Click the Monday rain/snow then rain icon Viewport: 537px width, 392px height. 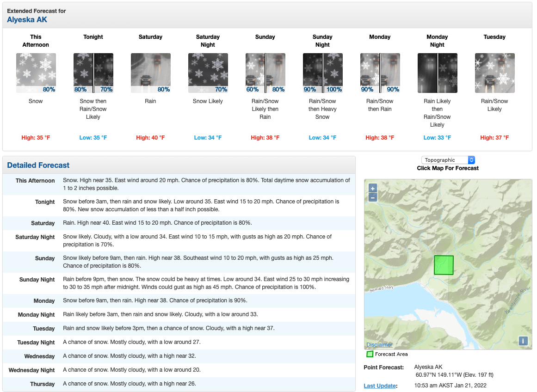(x=380, y=73)
